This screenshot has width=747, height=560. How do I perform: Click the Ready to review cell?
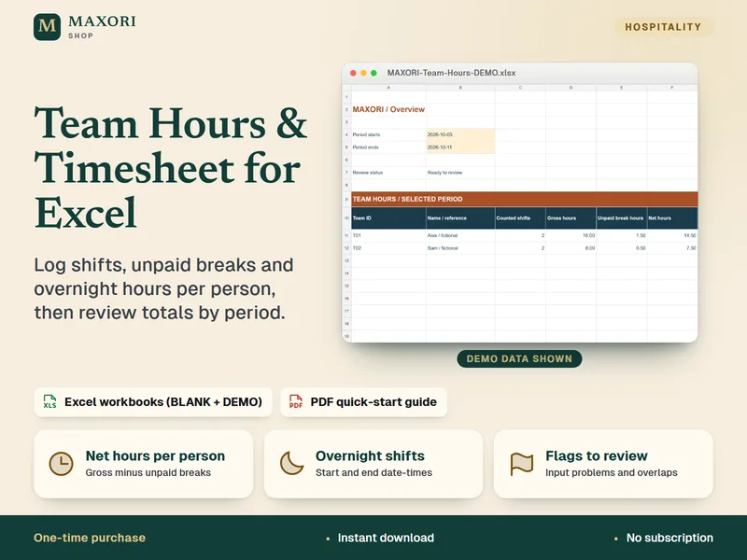460,173
